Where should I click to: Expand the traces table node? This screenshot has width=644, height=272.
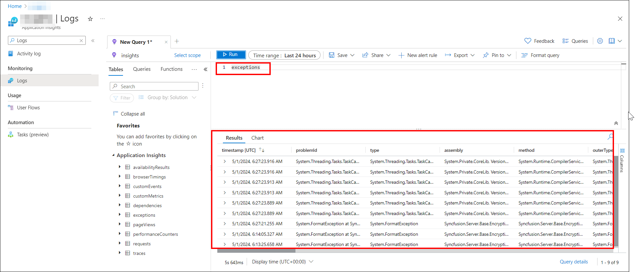point(120,253)
